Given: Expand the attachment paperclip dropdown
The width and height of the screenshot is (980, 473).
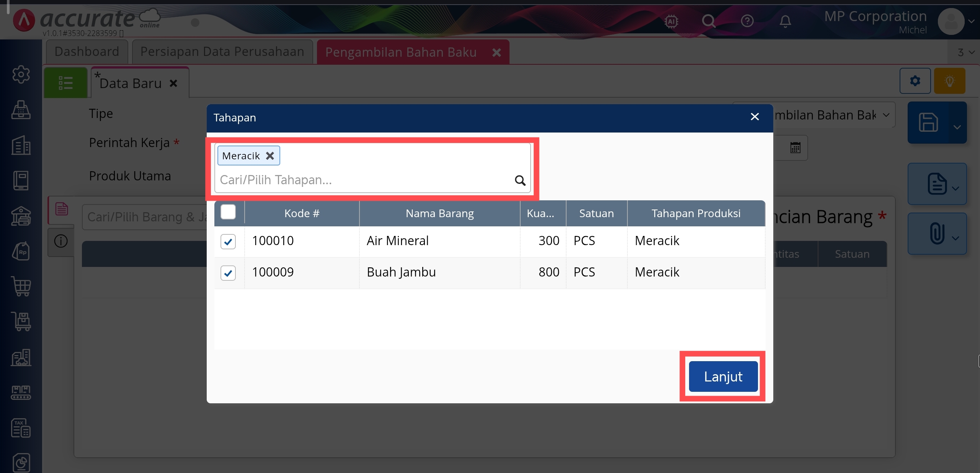Looking at the screenshot, I should pyautogui.click(x=955, y=238).
